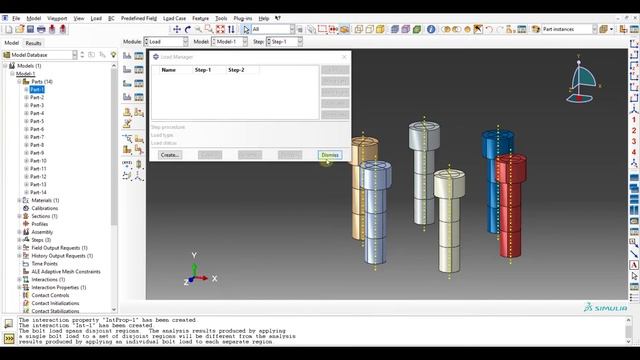This screenshot has width=640, height=360.
Task: Click the New Model Database icon
Action: [9, 29]
